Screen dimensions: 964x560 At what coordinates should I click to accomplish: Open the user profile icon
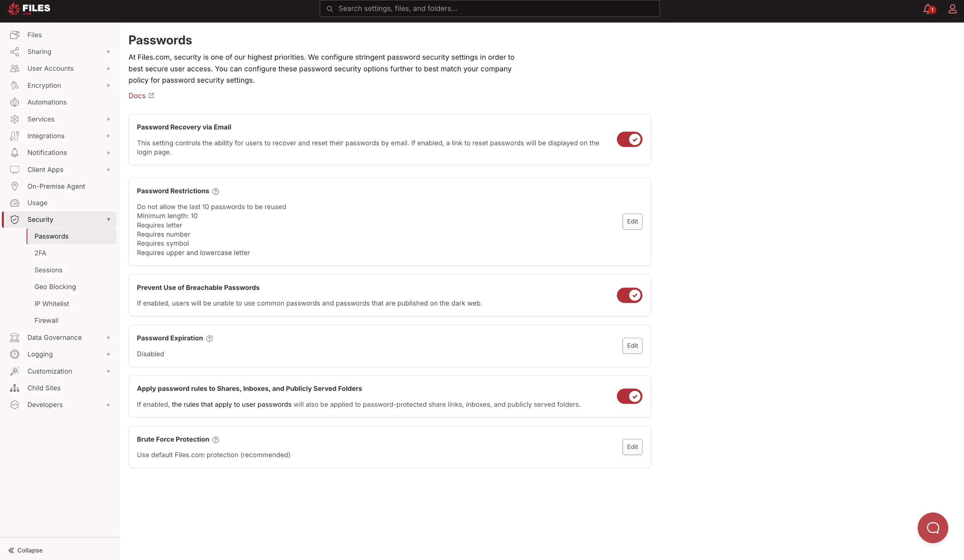[x=952, y=9]
